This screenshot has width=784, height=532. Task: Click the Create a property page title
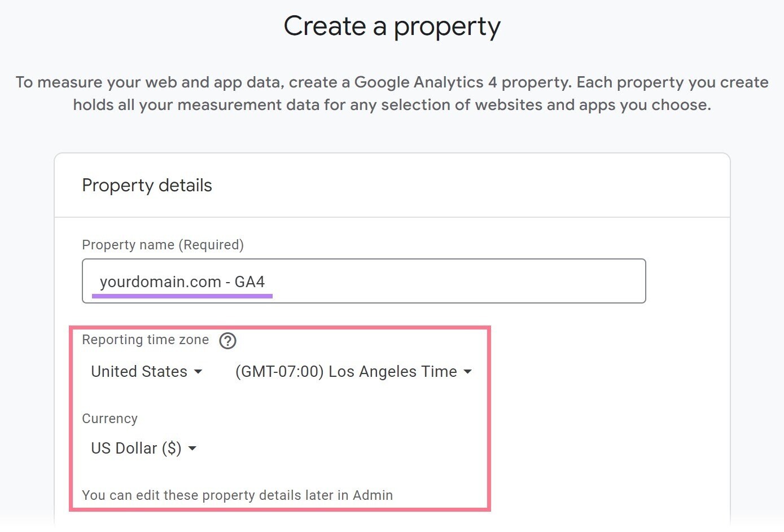tap(392, 26)
